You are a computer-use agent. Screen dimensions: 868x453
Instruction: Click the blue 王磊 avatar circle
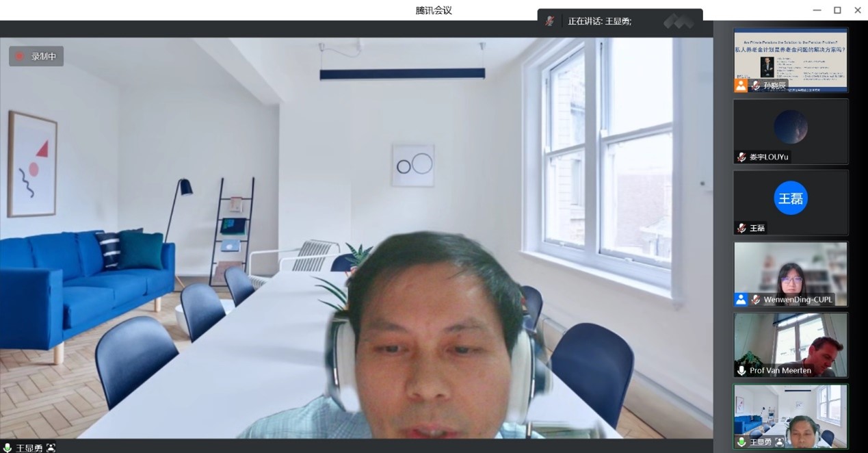(x=791, y=198)
